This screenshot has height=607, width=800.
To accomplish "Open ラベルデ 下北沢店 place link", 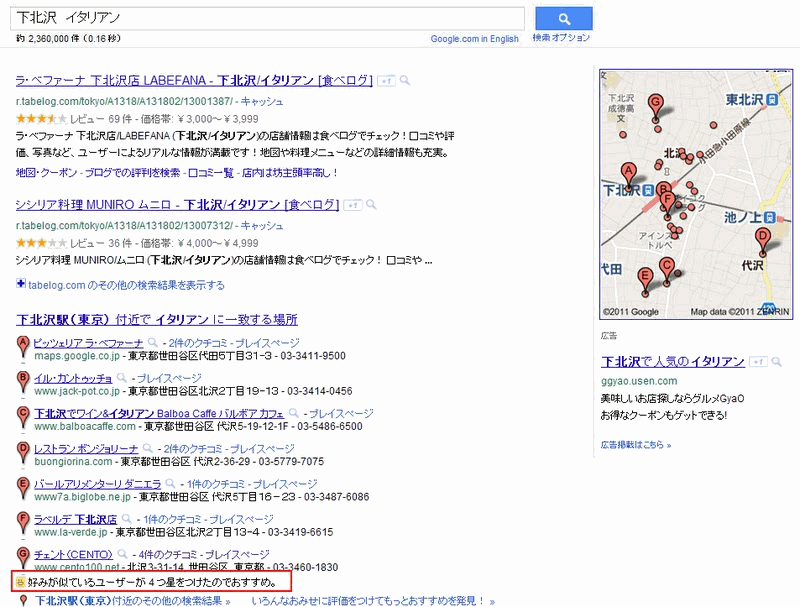I will 75,519.
